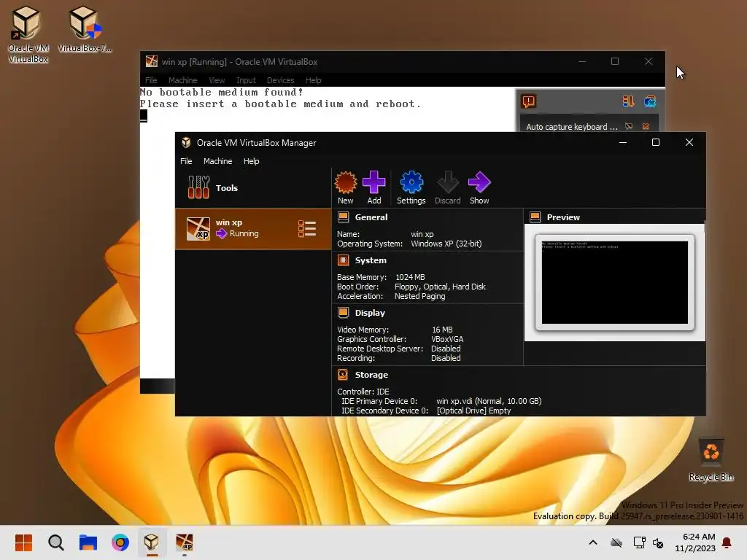Expand the system tray hidden icons chevron
Image resolution: width=747 pixels, height=560 pixels.
tap(593, 542)
